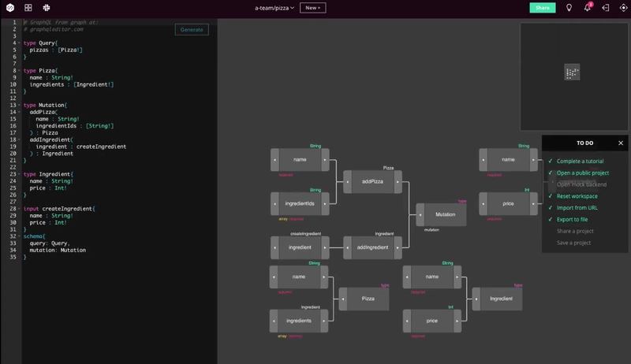Click the left port of the ingredient argument node

[274, 247]
